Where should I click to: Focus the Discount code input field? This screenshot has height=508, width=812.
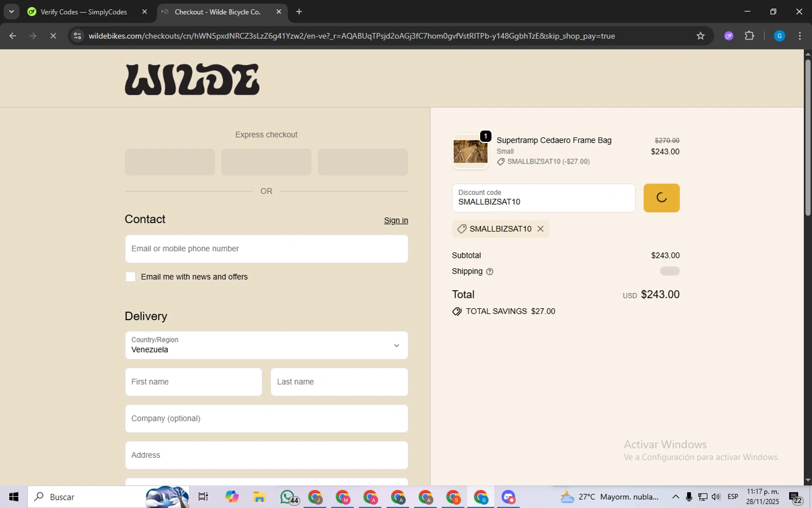(543, 198)
